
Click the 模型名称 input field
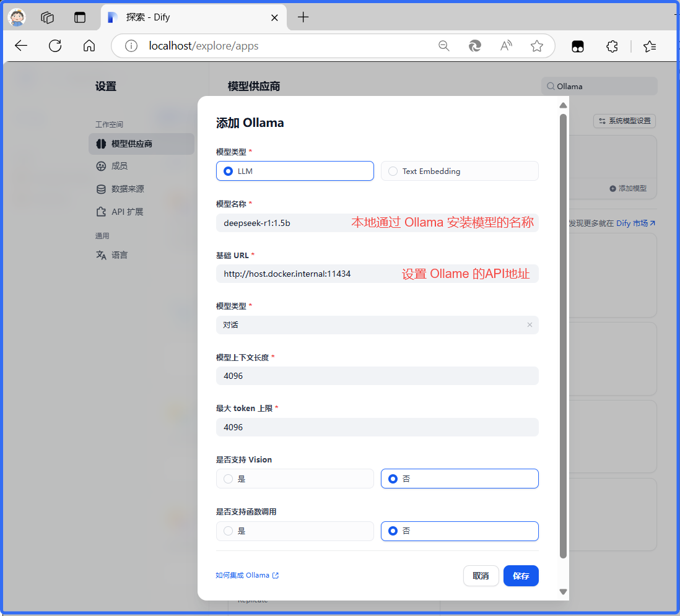coord(377,223)
